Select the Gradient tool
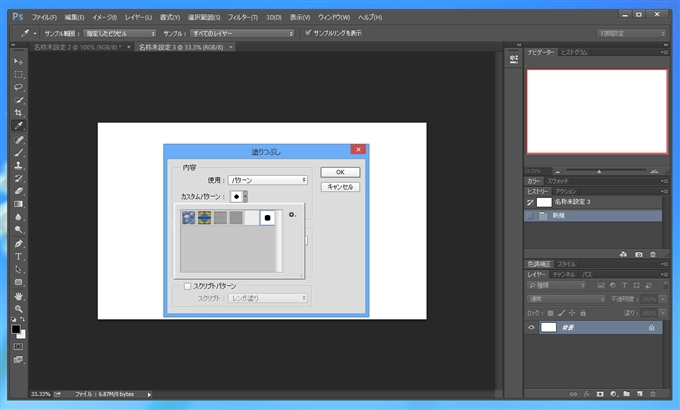The height and width of the screenshot is (410, 680). pos(18,204)
